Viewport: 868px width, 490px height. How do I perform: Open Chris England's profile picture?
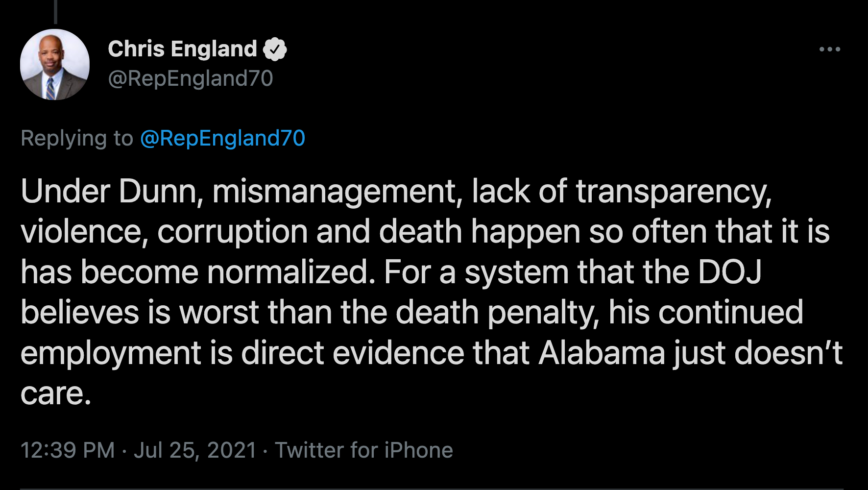pos(54,64)
